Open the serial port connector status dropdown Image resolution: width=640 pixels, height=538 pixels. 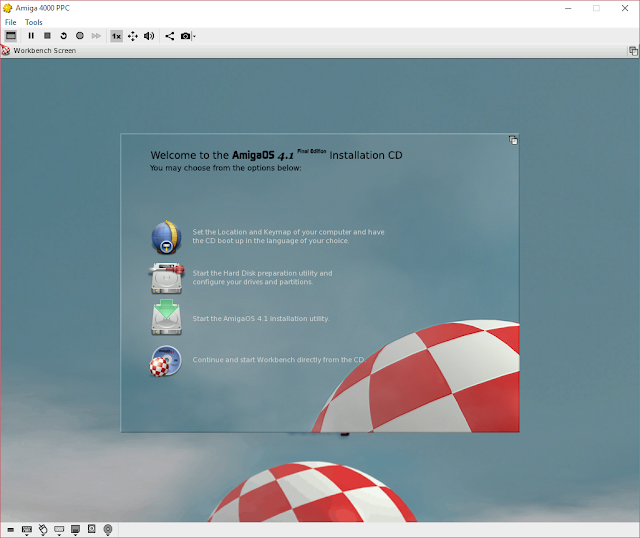point(59,530)
